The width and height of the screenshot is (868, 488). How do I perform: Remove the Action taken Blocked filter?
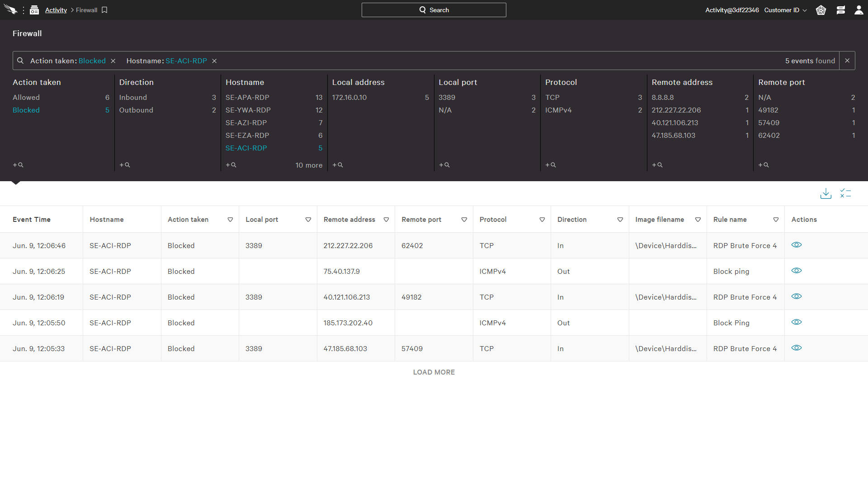[x=113, y=61]
